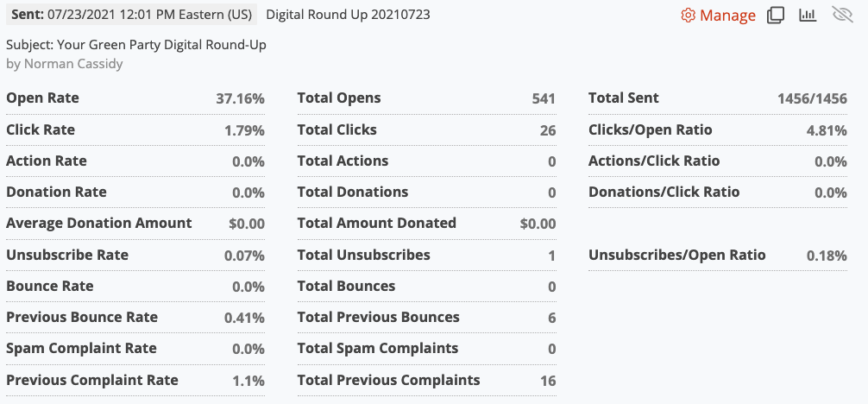This screenshot has width=868, height=404.
Task: Select Unsubscribes/Open Ratio value 0.18%
Action: (x=827, y=256)
